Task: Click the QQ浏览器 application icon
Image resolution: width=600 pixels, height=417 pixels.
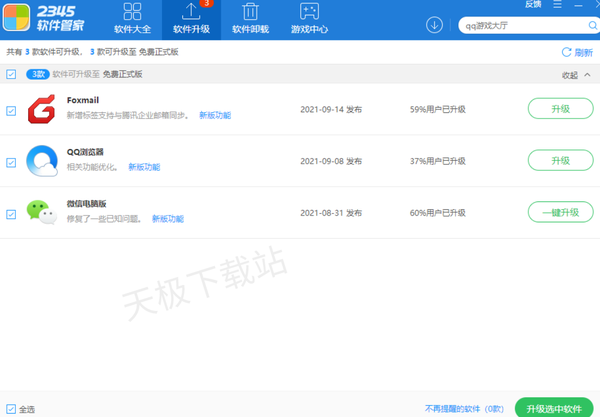Action: click(42, 161)
